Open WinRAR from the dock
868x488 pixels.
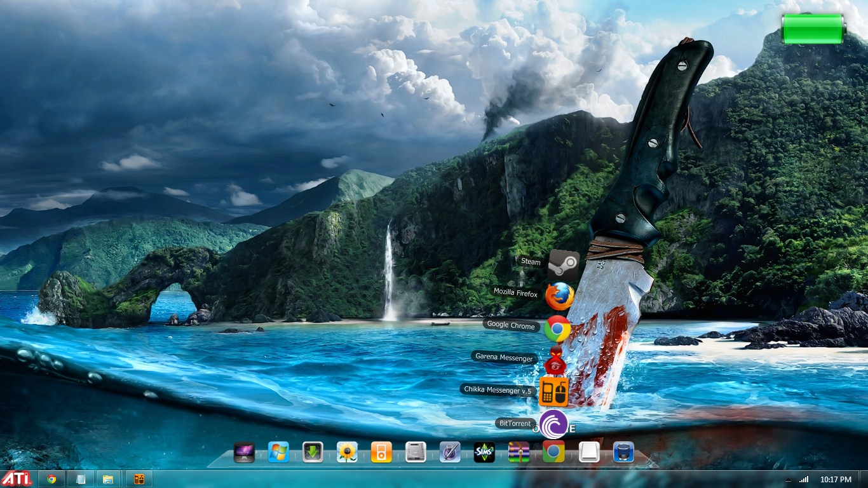pyautogui.click(x=519, y=452)
